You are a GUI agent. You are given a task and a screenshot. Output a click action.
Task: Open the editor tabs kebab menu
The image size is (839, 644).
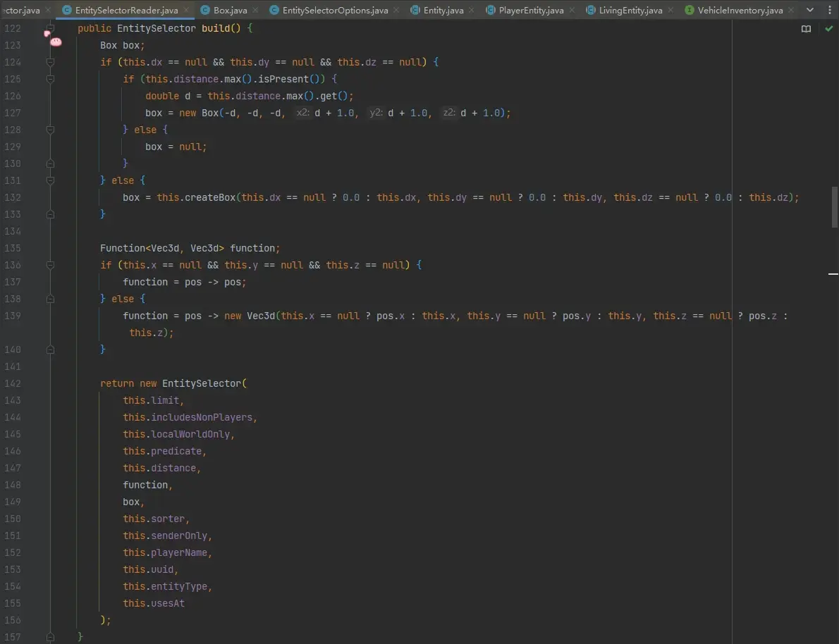(828, 10)
